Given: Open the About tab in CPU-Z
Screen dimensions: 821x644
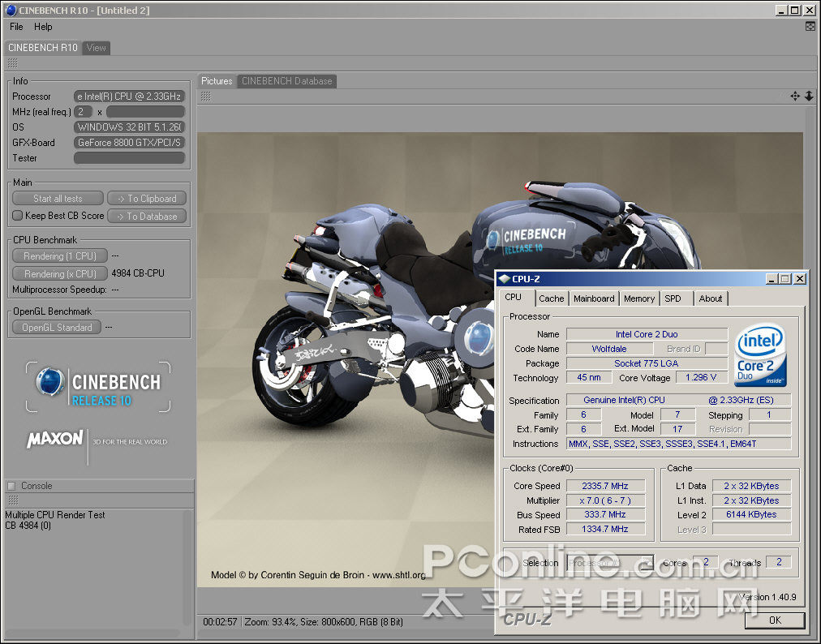Looking at the screenshot, I should 711,298.
